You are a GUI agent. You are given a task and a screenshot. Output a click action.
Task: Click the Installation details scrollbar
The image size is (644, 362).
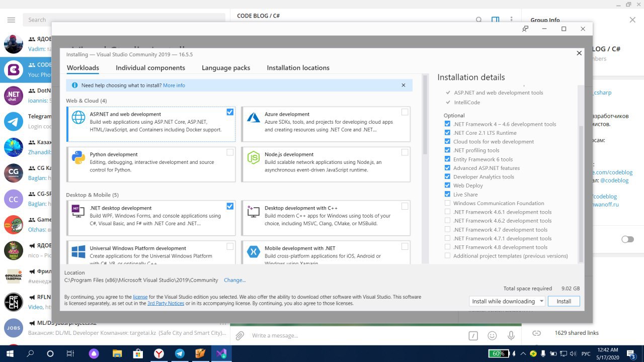582,194
